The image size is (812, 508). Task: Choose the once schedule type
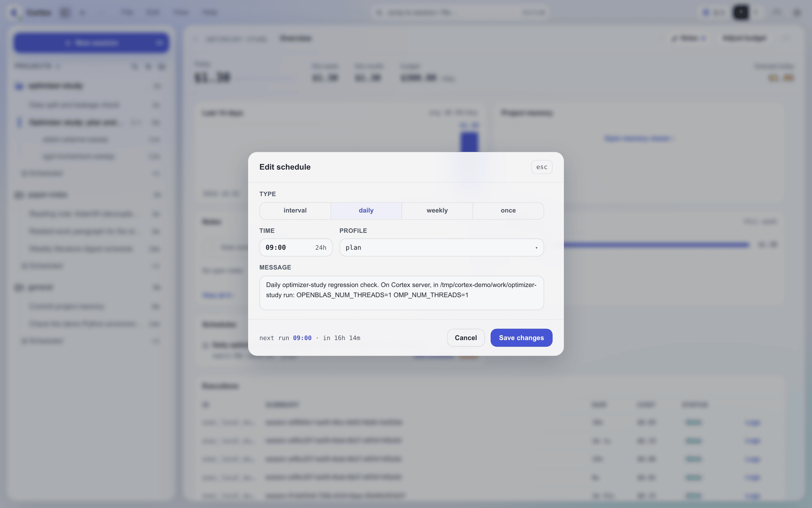(508, 211)
